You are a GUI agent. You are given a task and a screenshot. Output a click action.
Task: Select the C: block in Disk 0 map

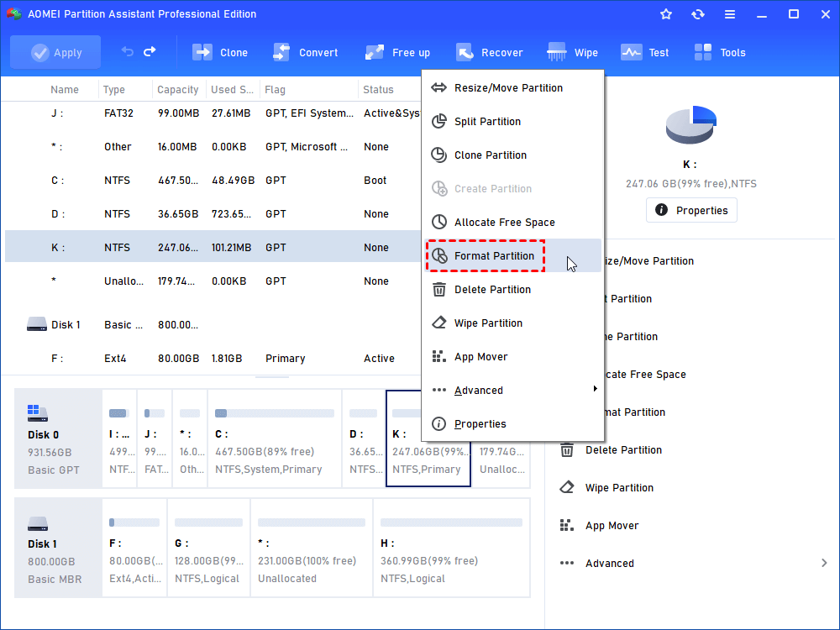(275, 438)
